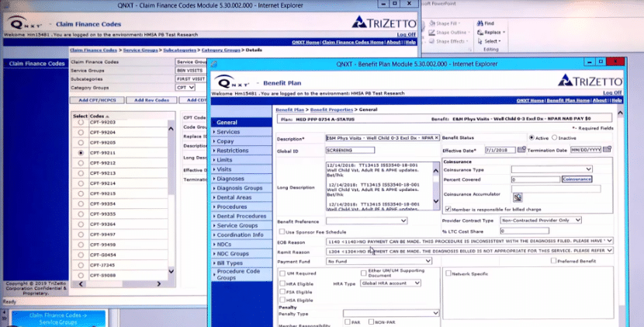Open Copay section in sidebar
Viewport: 644px width, 327px height.
click(x=241, y=141)
